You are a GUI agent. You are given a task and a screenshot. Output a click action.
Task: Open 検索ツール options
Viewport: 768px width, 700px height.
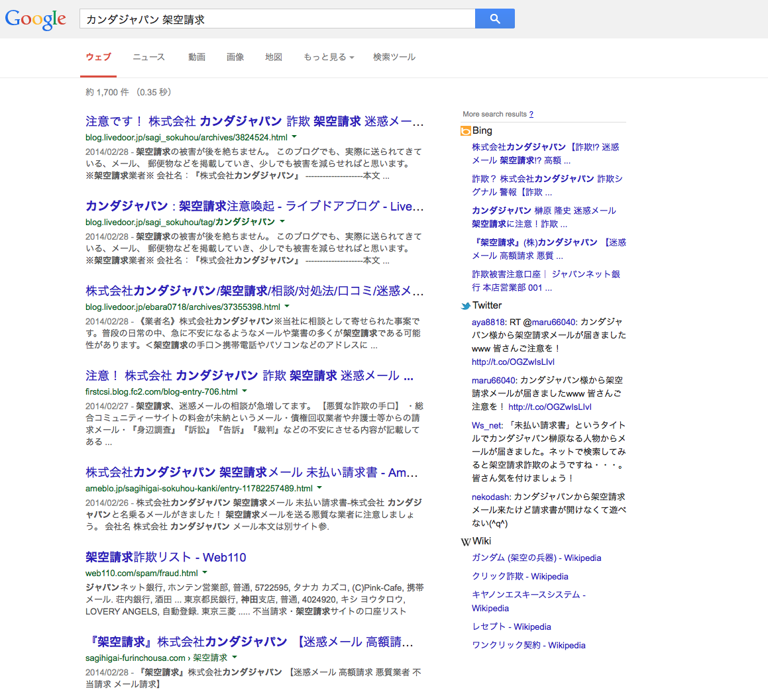394,57
